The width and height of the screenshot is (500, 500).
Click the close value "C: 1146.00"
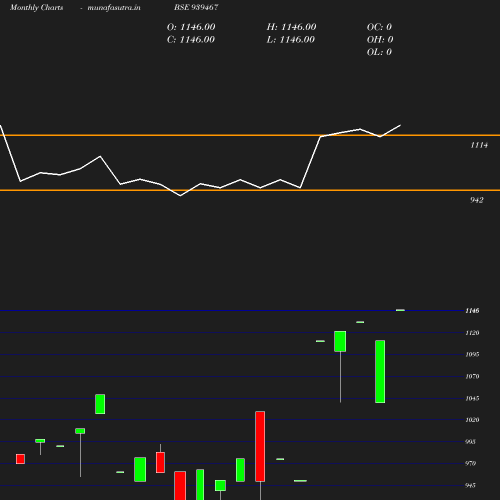pos(191,40)
